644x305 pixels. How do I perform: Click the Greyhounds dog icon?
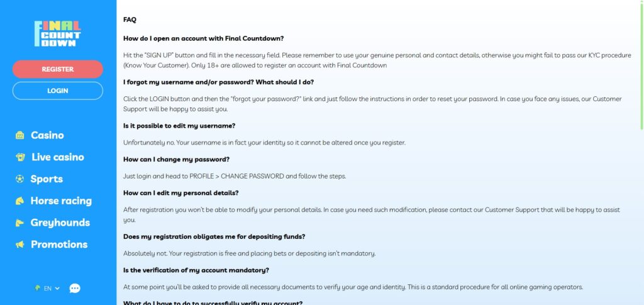(19, 223)
